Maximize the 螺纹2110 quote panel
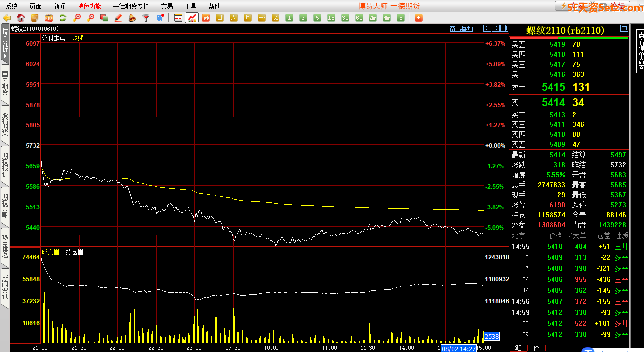644x352 pixels. pos(624,29)
